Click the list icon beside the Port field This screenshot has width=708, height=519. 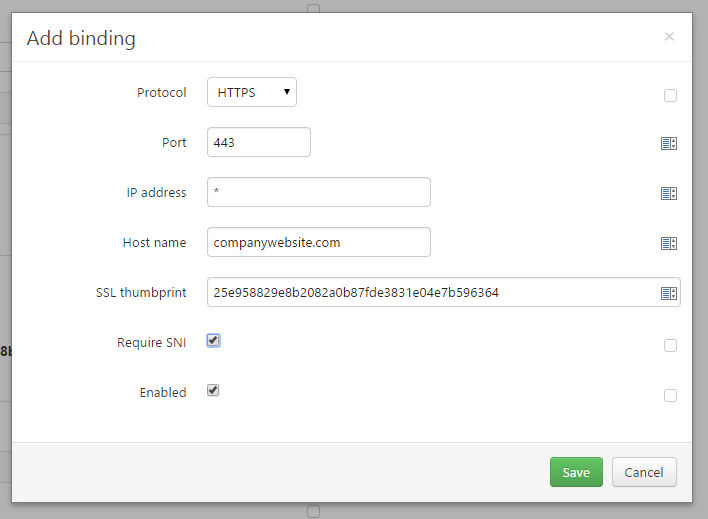coord(669,143)
